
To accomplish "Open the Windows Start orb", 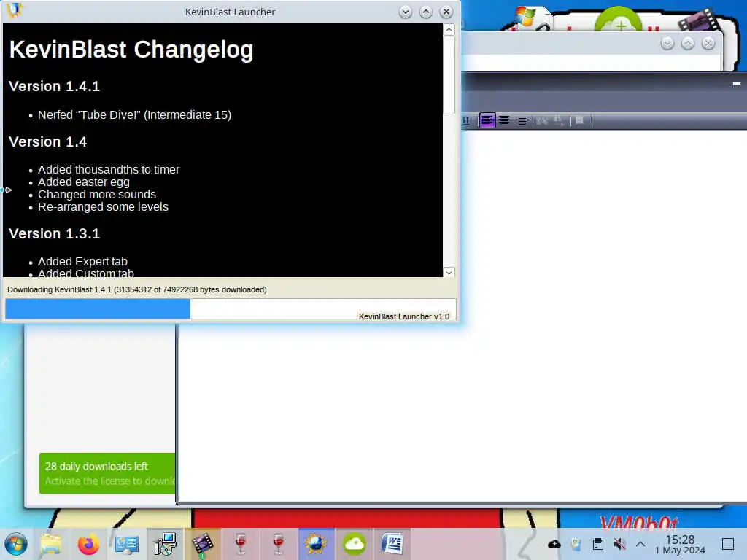I will [16, 544].
